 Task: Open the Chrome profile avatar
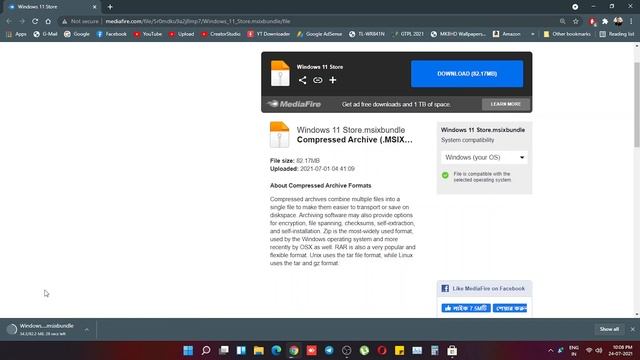tap(618, 21)
